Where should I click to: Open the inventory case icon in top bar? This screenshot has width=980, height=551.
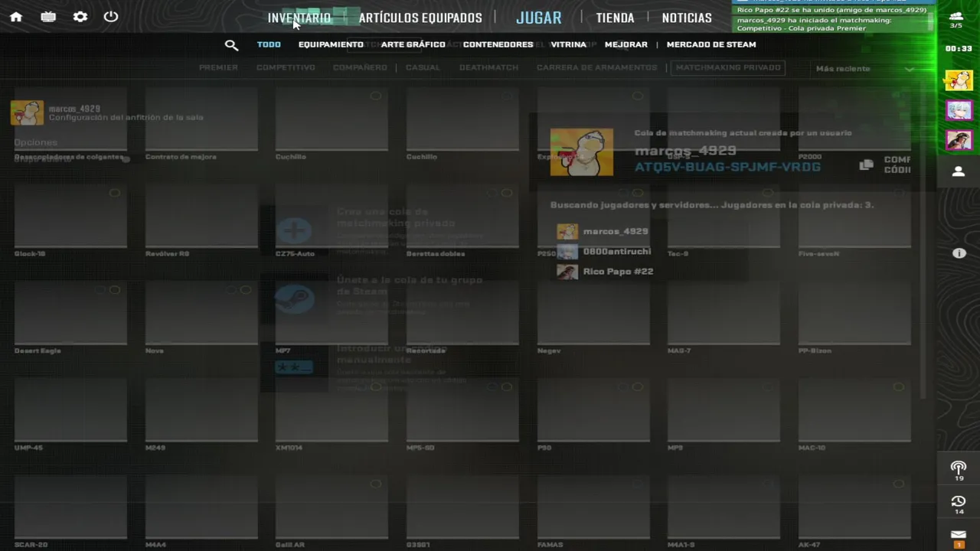click(48, 17)
